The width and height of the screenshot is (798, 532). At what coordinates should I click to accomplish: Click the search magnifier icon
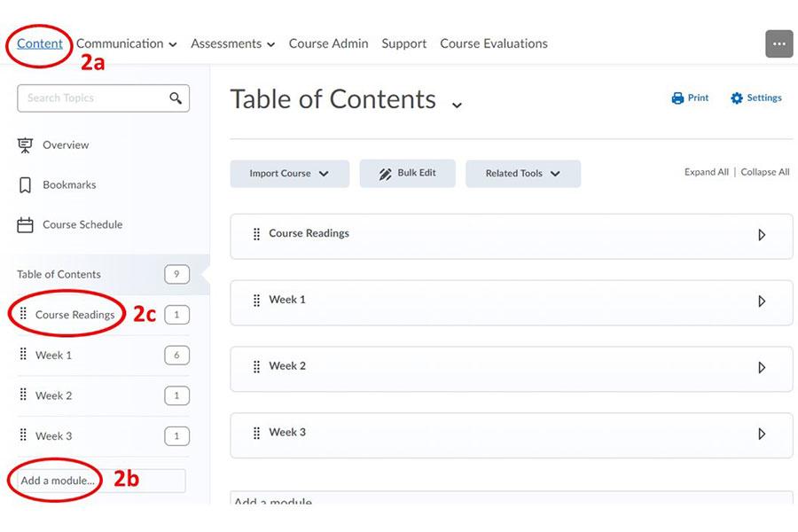176,98
